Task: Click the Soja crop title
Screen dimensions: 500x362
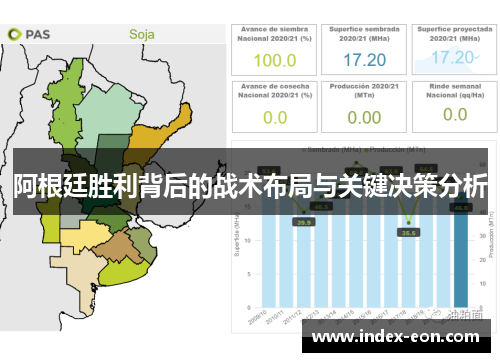Action: (142, 34)
